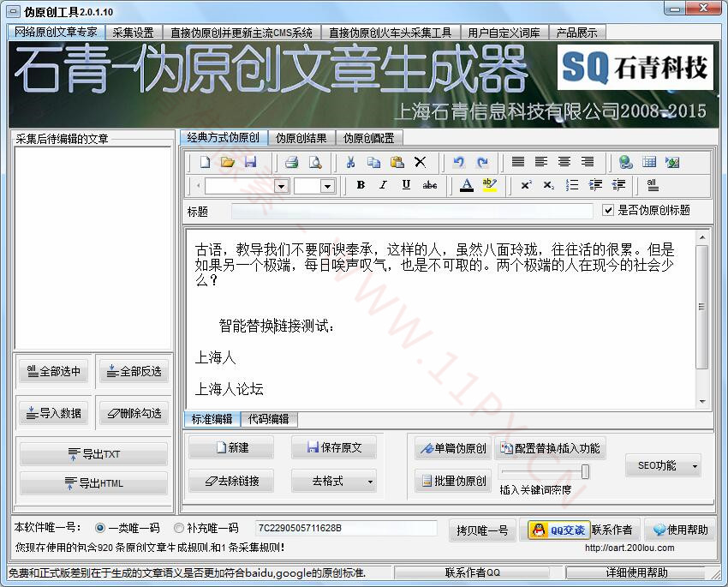Decrease indent of the paragraph
Image resolution: width=728 pixels, height=587 pixels.
618,185
